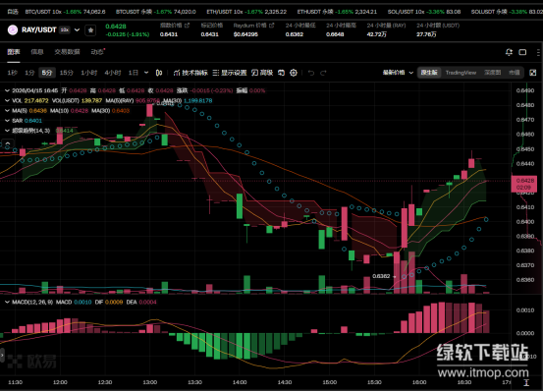Open 高级 advanced tools
This screenshot has height=392, width=543.
click(262, 73)
